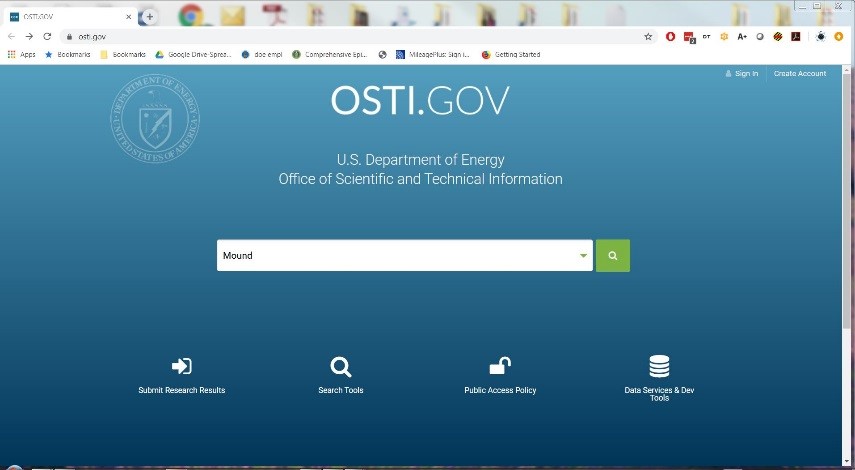Click the envelope mail icon behind the window
Image resolution: width=855 pixels, height=470 pixels.
[233, 15]
